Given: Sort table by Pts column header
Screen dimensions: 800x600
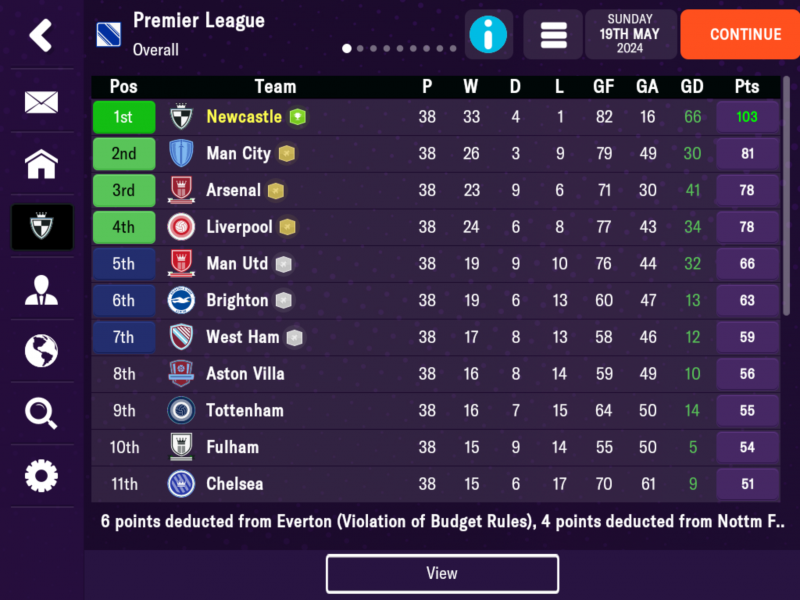Looking at the screenshot, I should pyautogui.click(x=747, y=87).
